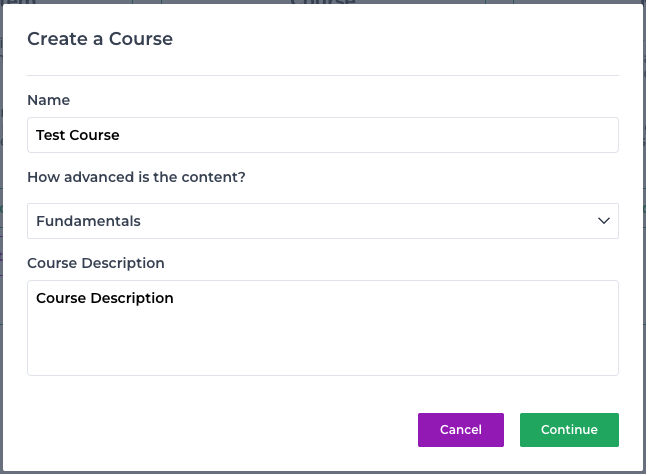Click the "How advanced is the content?" label
The width and height of the screenshot is (646, 474).
pyautogui.click(x=136, y=177)
